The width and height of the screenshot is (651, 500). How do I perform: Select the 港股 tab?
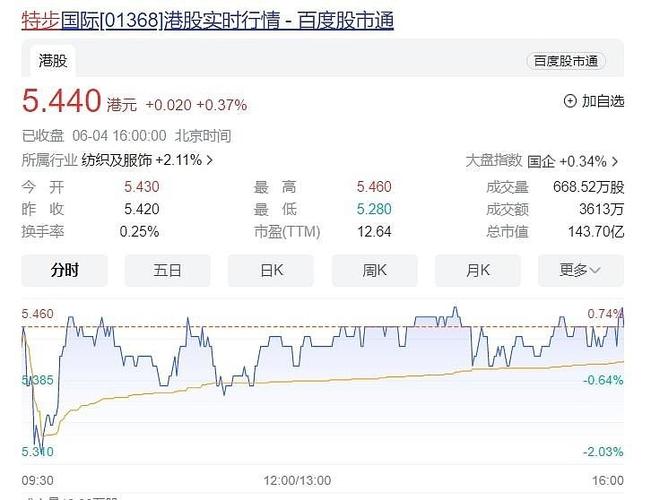[53, 61]
